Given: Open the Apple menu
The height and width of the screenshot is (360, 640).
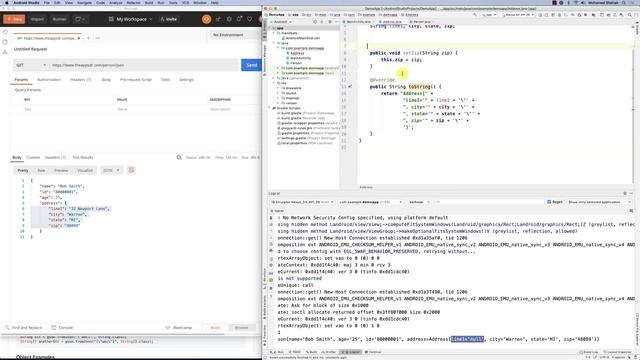Looking at the screenshot, I should pyautogui.click(x=6, y=2).
